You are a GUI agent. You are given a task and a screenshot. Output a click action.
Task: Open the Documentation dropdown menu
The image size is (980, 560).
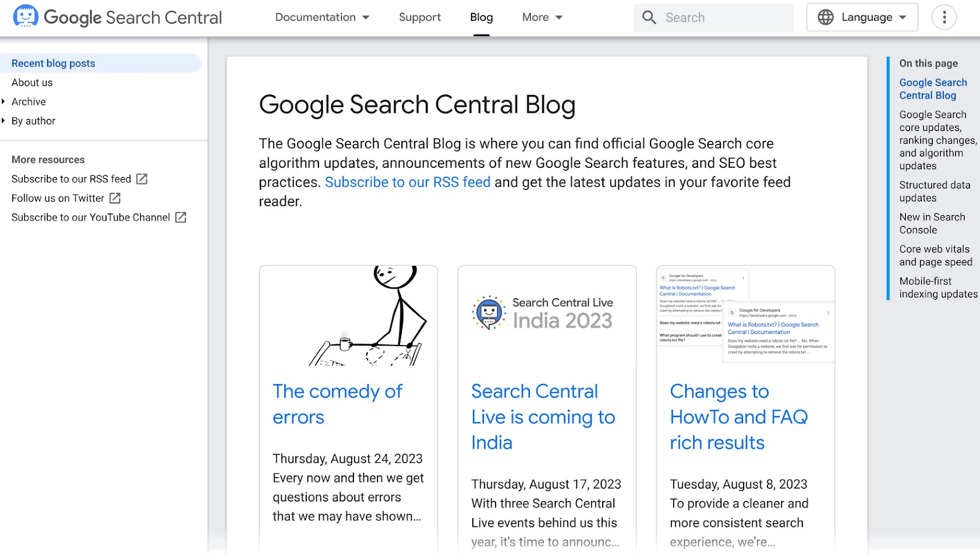(x=322, y=17)
